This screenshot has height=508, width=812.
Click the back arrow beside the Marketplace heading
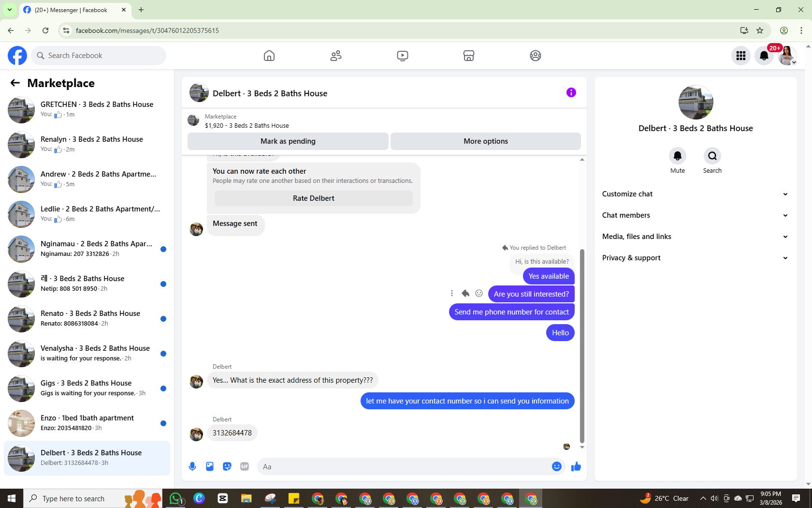pos(15,83)
